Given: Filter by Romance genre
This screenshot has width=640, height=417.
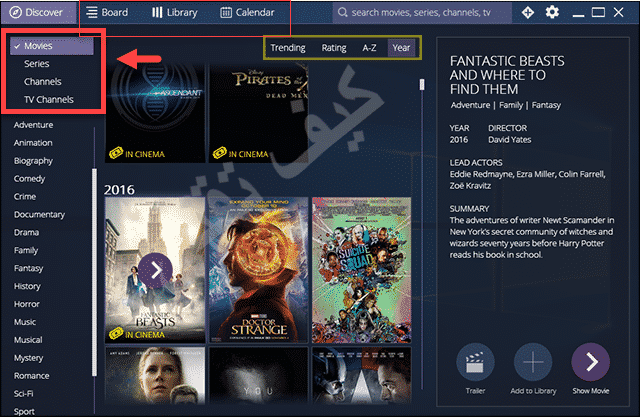Looking at the screenshot, I should point(31,376).
